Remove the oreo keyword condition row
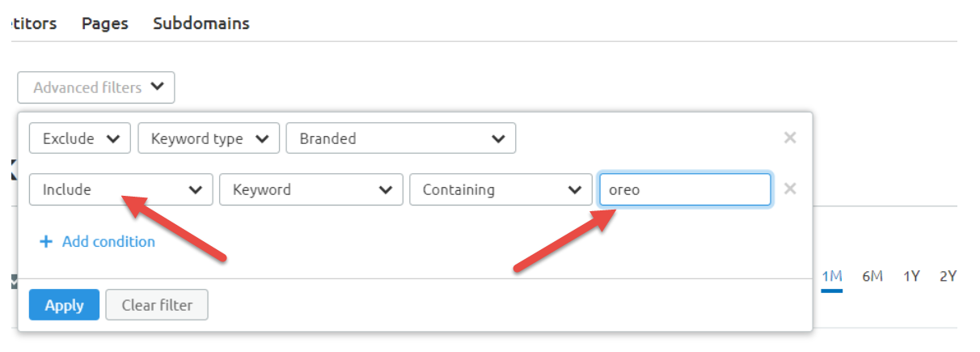 click(x=790, y=189)
